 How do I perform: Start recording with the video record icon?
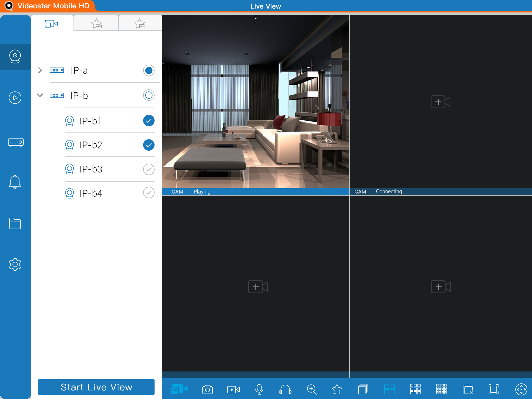tap(233, 389)
